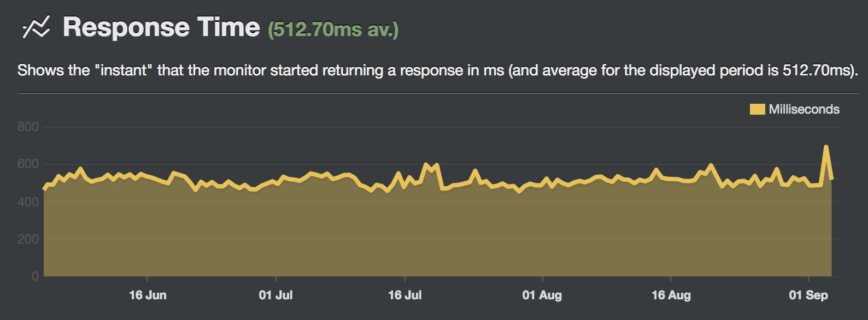Screen dimensions: 868x320
Task: Toggle the Milliseconds legend color swatch
Action: click(x=757, y=109)
